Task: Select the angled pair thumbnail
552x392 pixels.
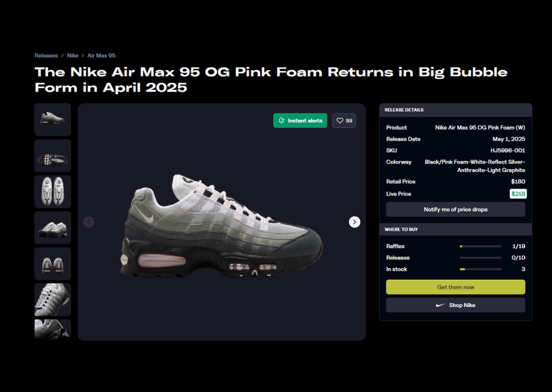Action: [53, 227]
